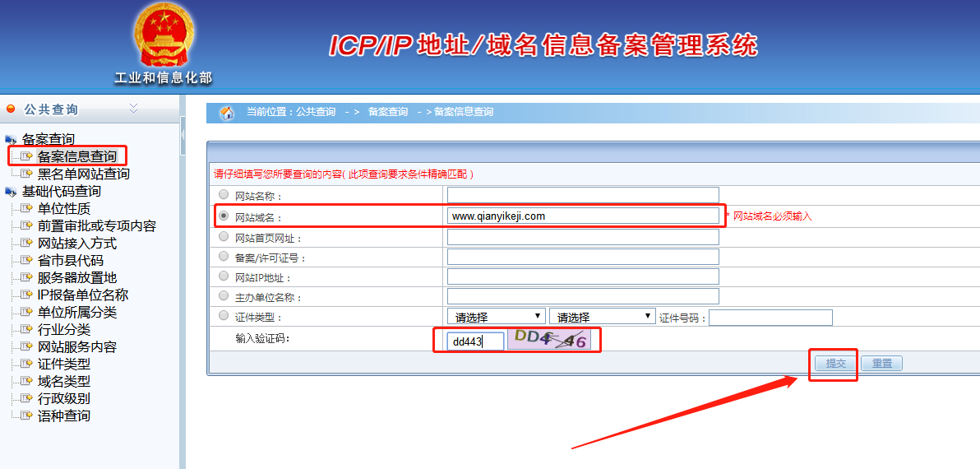This screenshot has width=980, height=469.
Task: Click the 提交 submit button
Action: click(x=835, y=363)
